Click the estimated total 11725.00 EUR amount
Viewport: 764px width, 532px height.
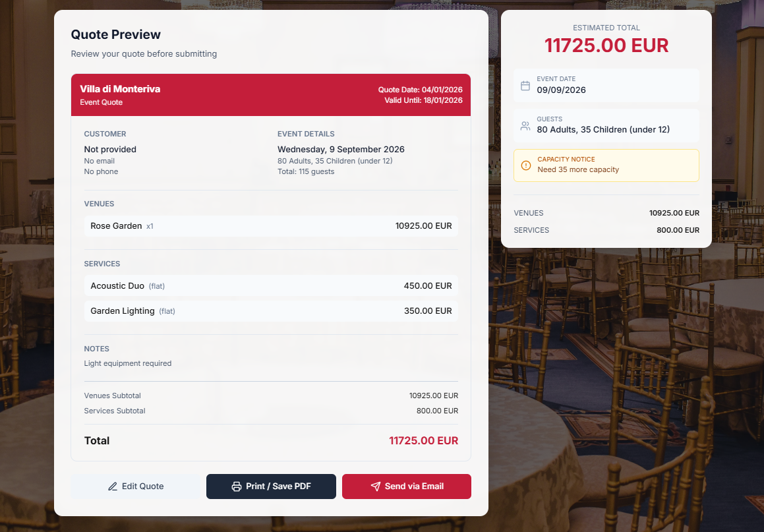(x=606, y=45)
